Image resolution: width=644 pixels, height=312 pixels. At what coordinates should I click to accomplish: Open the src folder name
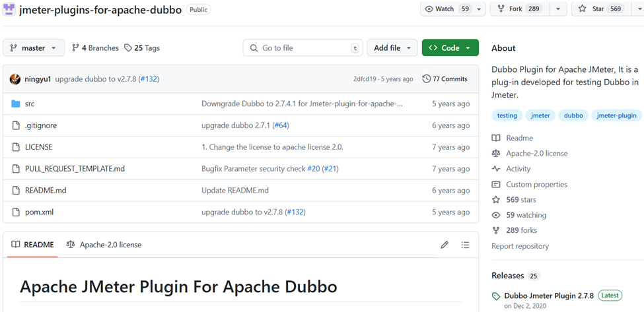30,104
